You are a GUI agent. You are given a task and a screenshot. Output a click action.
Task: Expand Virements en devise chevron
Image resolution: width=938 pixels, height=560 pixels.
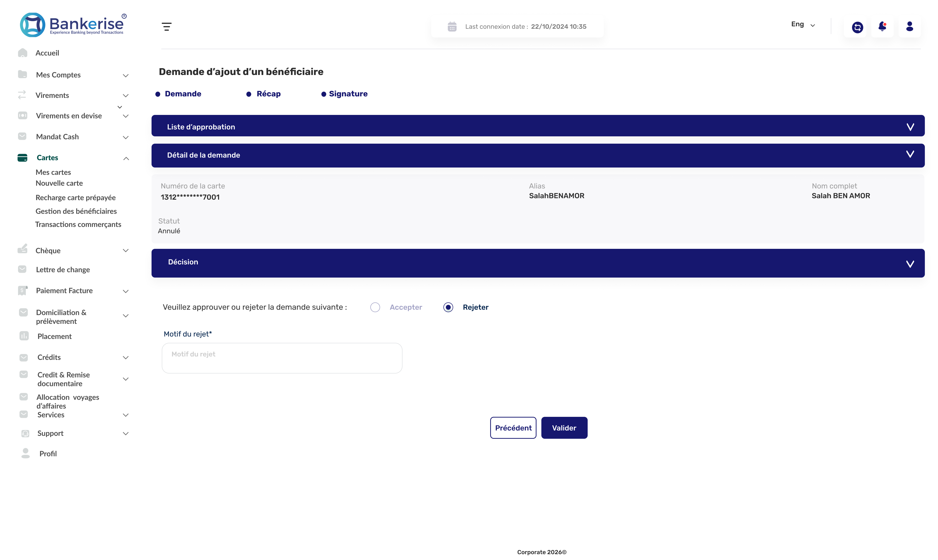coord(126,116)
